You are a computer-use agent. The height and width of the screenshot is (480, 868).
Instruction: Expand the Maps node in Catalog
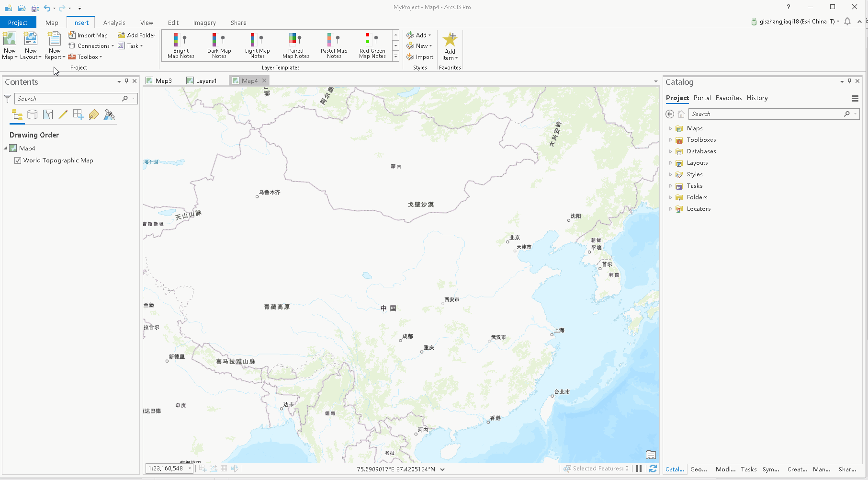click(x=670, y=128)
